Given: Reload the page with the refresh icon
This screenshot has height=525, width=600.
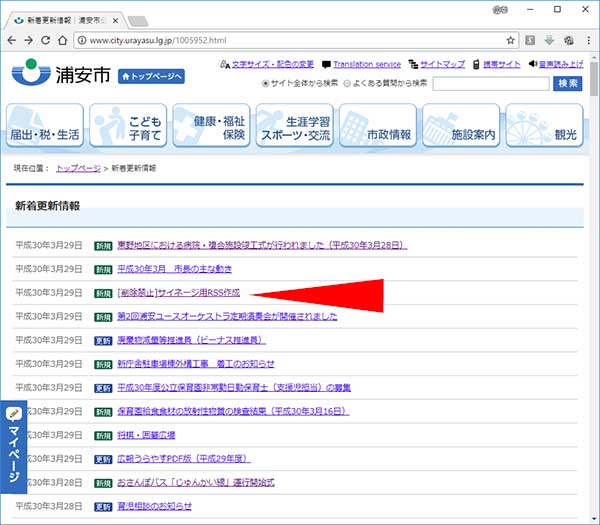Looking at the screenshot, I should click(x=57, y=40).
